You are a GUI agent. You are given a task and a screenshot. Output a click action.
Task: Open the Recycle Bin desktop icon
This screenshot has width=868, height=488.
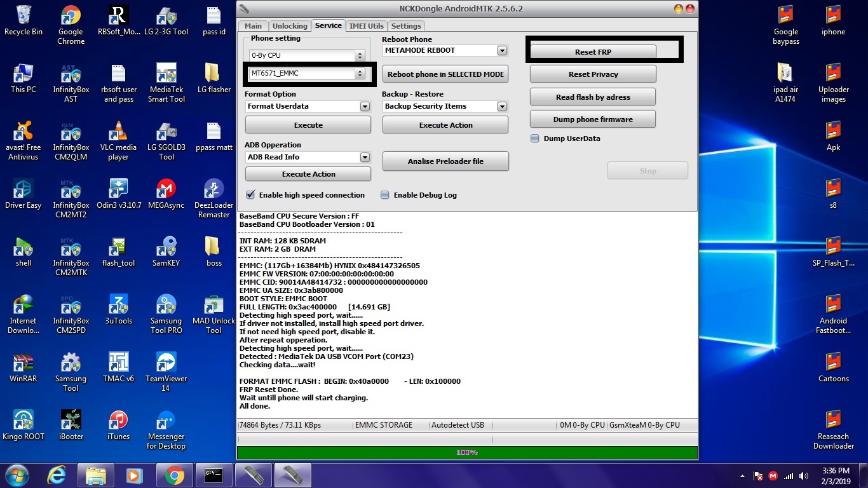point(24,20)
